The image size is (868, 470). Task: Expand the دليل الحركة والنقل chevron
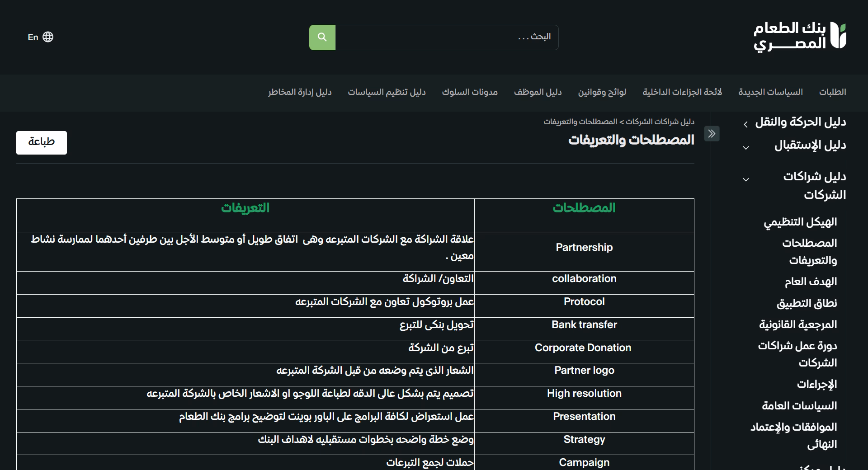pos(745,124)
